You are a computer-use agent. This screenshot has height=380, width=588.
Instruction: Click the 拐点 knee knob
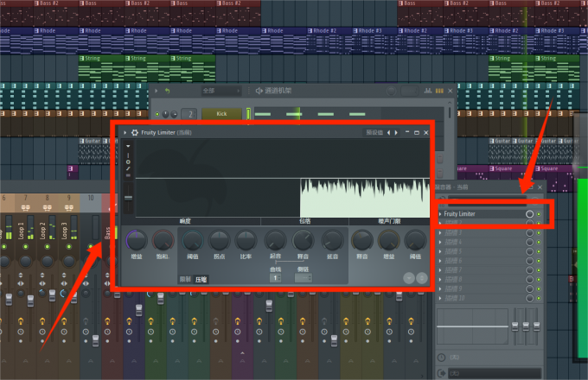point(219,240)
